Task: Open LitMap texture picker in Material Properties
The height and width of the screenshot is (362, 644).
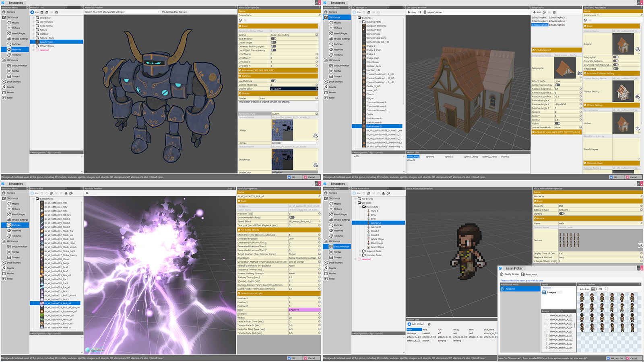Action: click(315, 136)
